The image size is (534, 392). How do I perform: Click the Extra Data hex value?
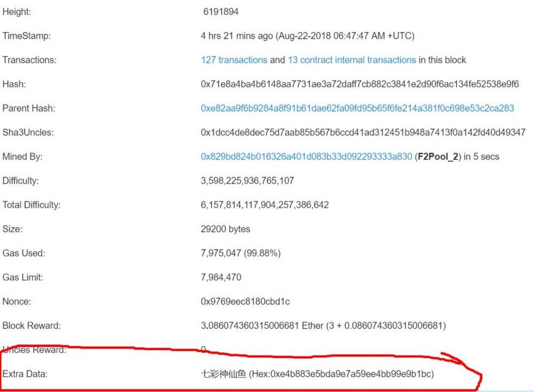(x=342, y=374)
